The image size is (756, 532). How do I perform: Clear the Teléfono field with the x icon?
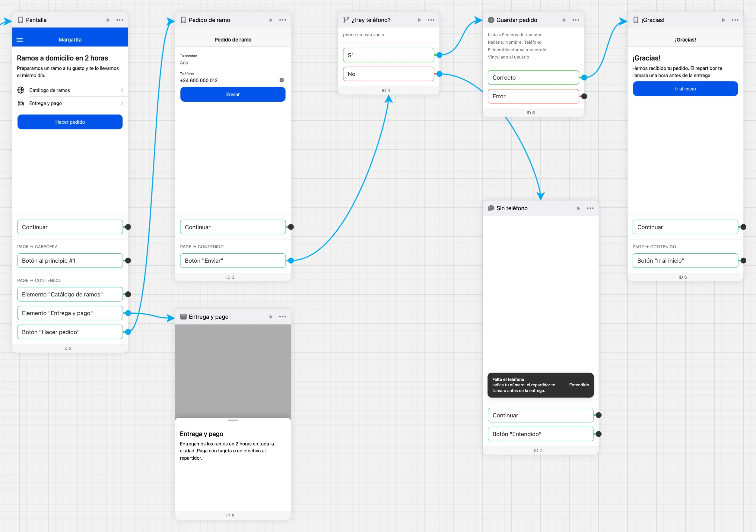click(282, 80)
